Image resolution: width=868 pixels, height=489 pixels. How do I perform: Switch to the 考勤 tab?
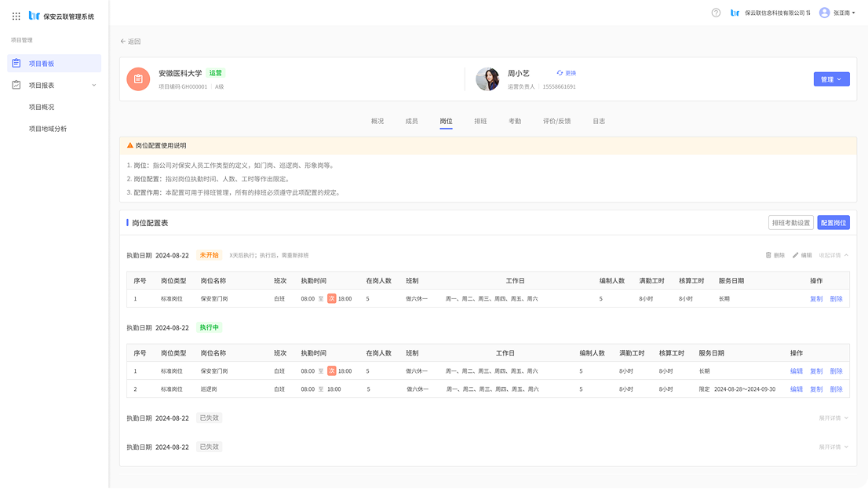[515, 122]
